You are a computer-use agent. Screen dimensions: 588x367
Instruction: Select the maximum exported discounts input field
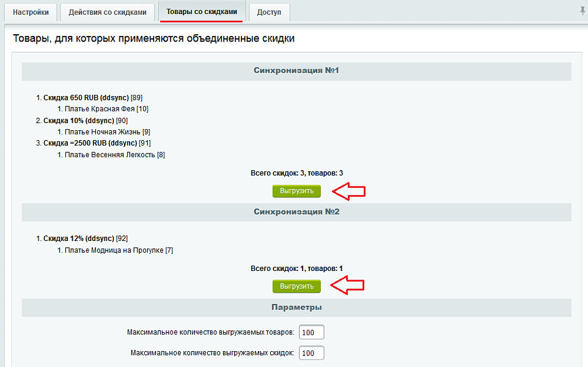pyautogui.click(x=311, y=353)
